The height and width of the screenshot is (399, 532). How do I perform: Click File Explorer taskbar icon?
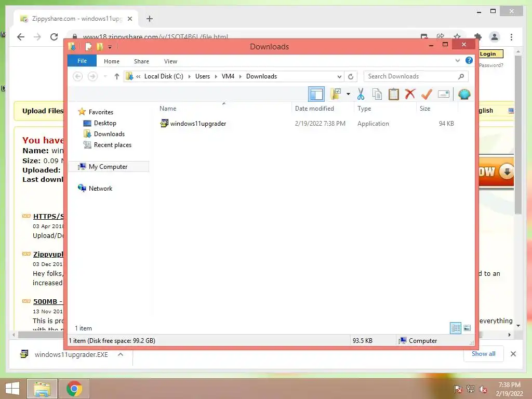point(42,389)
